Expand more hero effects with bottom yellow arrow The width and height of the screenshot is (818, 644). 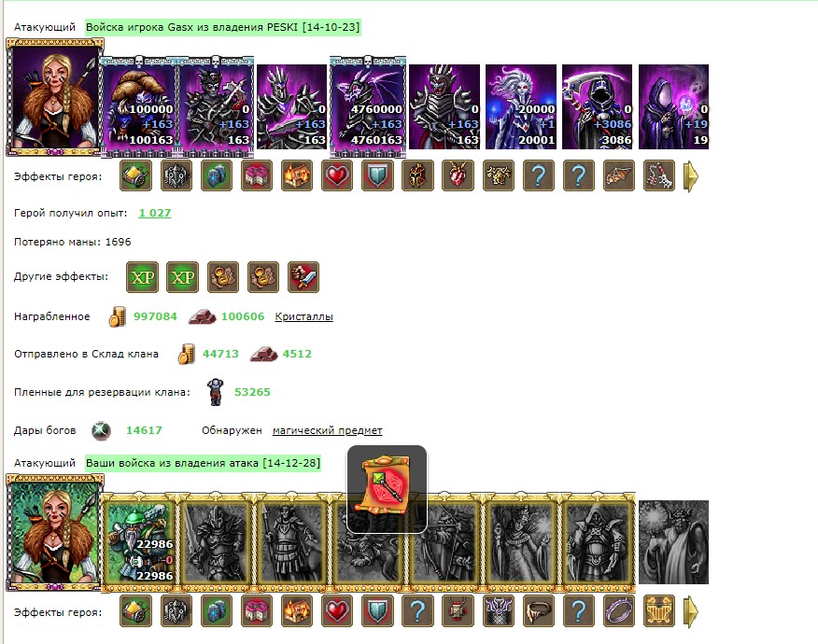click(691, 611)
